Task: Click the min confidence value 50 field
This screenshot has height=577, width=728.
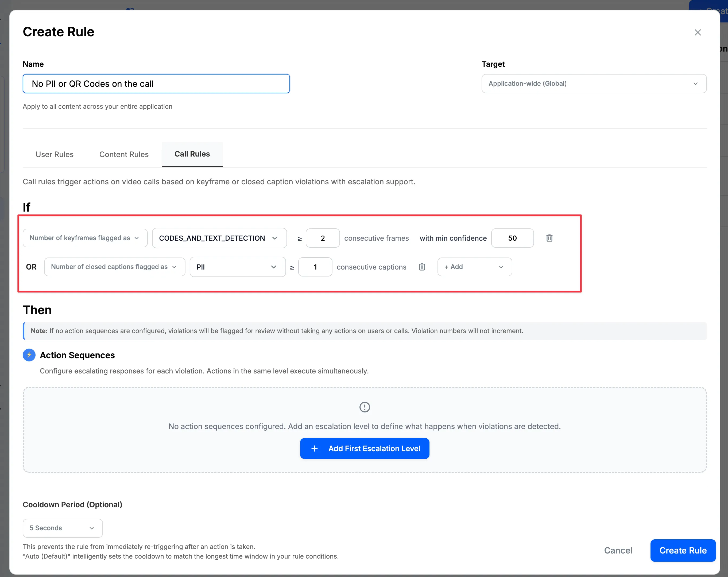Action: [x=512, y=238]
